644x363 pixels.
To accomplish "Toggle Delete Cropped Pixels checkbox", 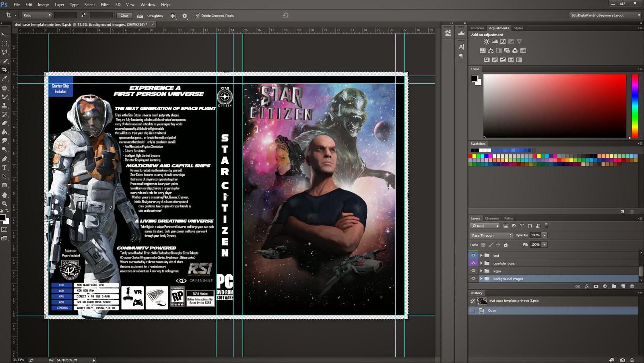I will 198,16.
